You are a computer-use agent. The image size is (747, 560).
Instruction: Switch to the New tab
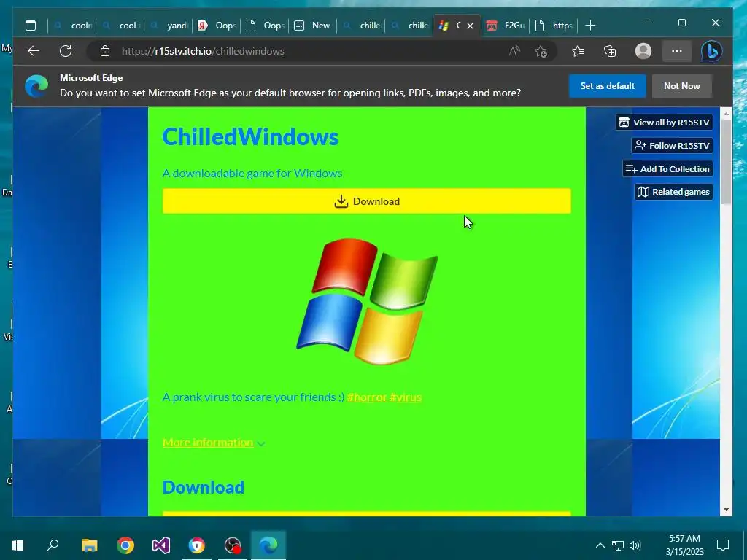[x=314, y=26]
